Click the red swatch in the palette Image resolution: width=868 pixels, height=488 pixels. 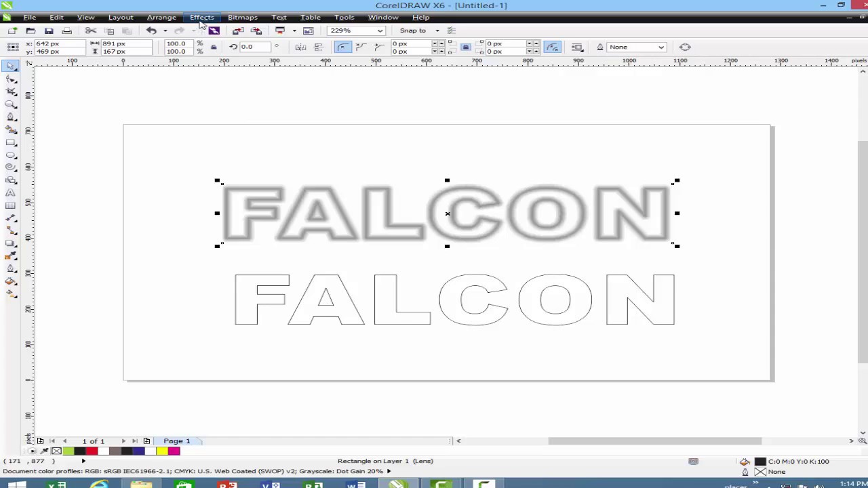click(92, 451)
